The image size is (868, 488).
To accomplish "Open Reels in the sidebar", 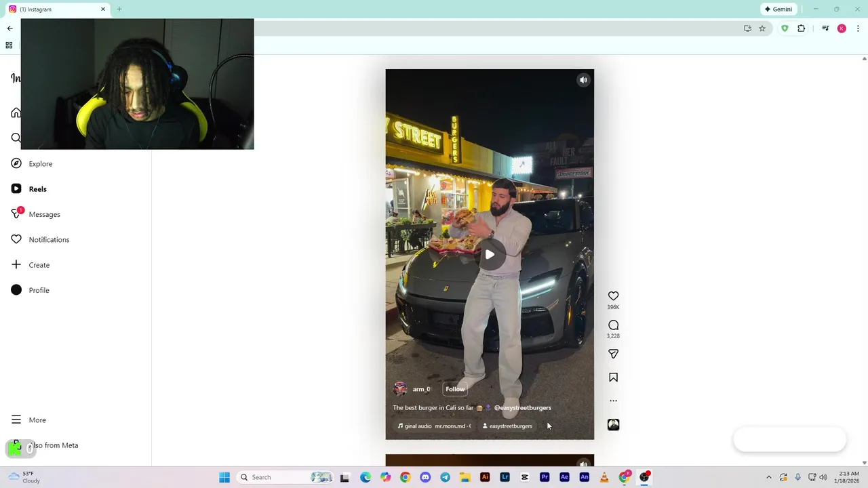I will (38, 189).
